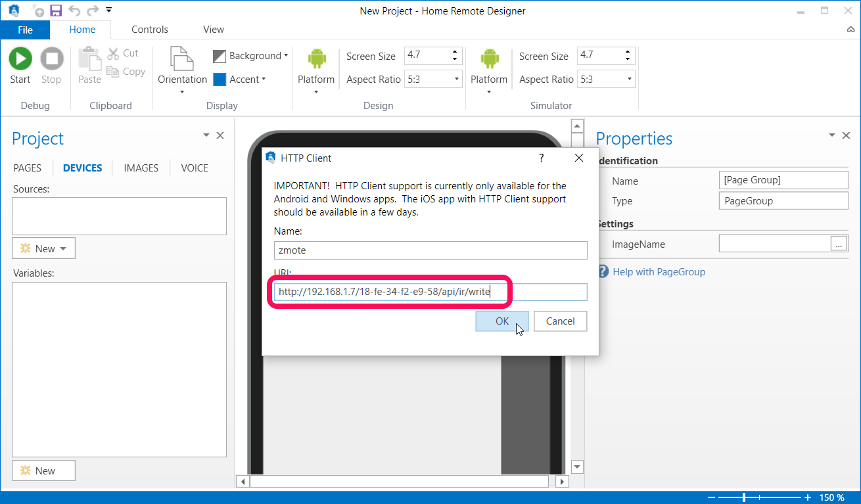Screen dimensions: 861x504
Task: Click the canvas scroll right arrow
Action: click(562, 482)
